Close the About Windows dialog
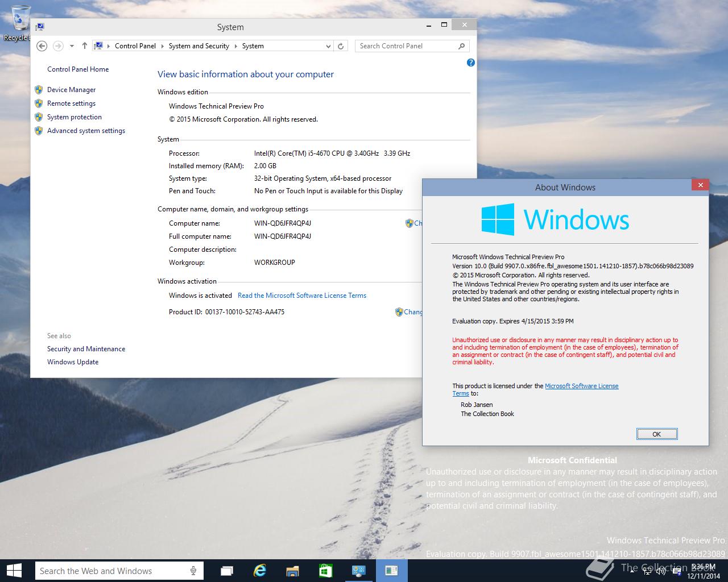Viewport: 728px width, 582px height. pos(700,185)
